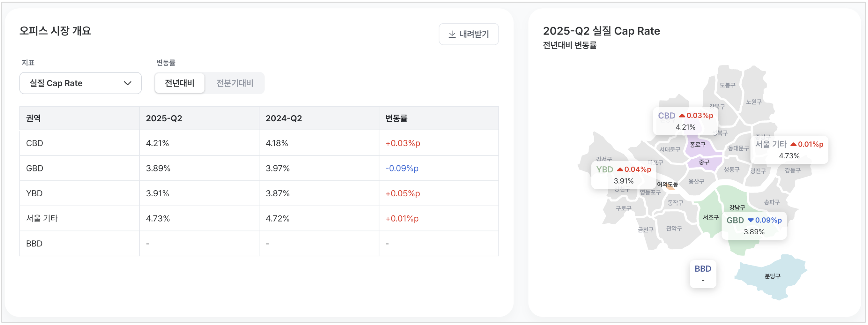Click the 내려받기 button

[x=468, y=34]
